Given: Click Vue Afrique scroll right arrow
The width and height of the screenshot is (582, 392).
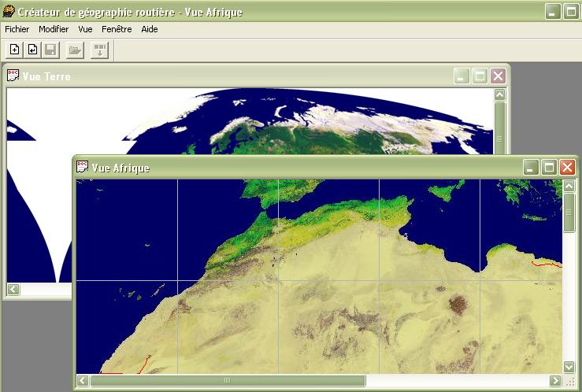Looking at the screenshot, I should coord(555,380).
